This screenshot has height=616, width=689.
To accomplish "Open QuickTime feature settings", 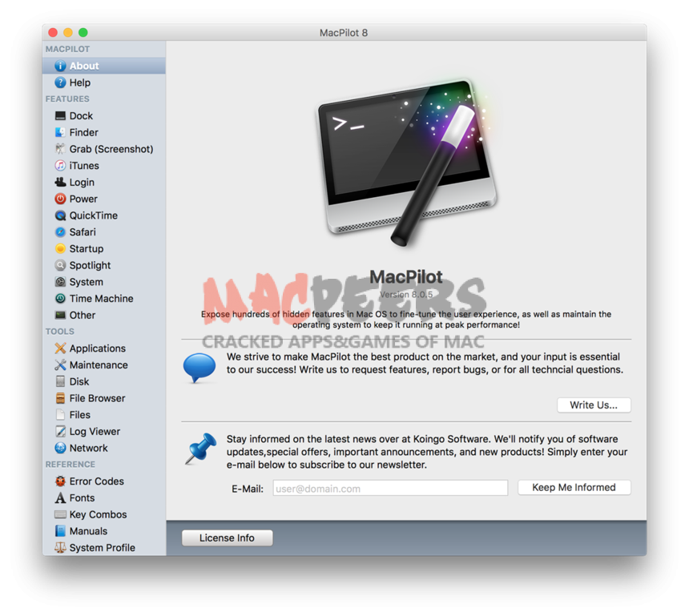I will (104, 215).
